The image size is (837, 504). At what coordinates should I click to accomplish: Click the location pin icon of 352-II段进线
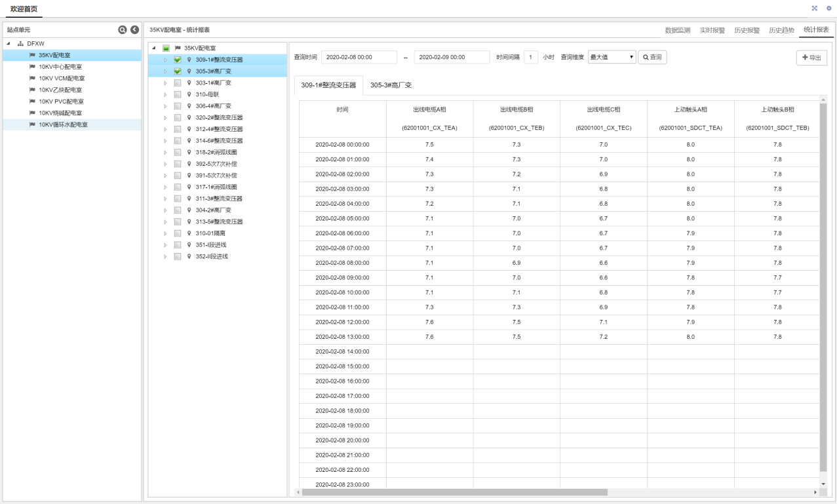[x=189, y=256]
